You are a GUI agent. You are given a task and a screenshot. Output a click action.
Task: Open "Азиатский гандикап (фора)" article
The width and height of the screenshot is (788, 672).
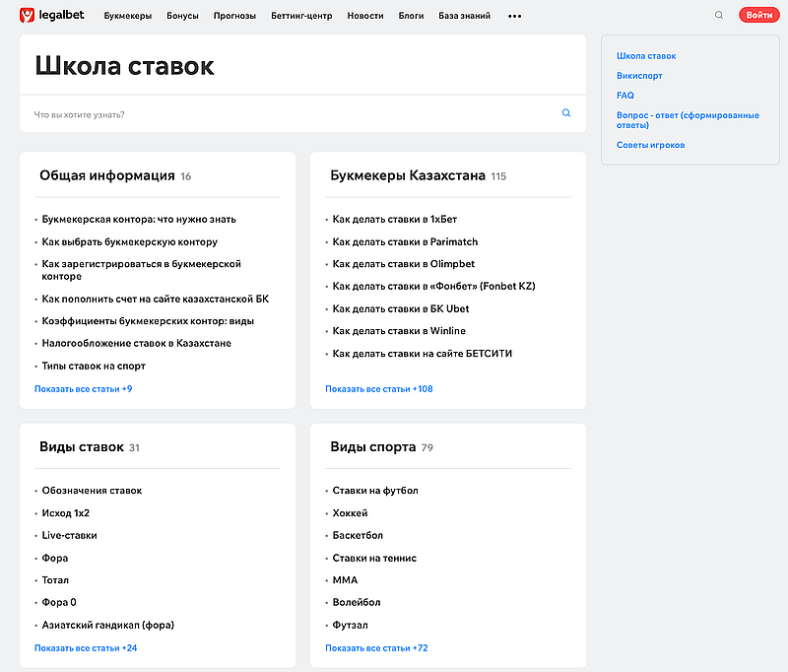(x=106, y=625)
